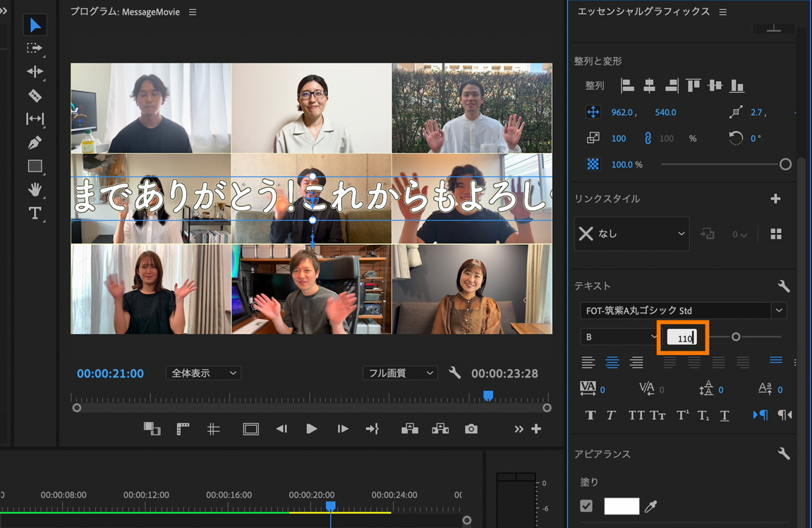The image size is (812, 528).
Task: Expand the 全体表示 zoom level dropdown
Action: (x=203, y=373)
